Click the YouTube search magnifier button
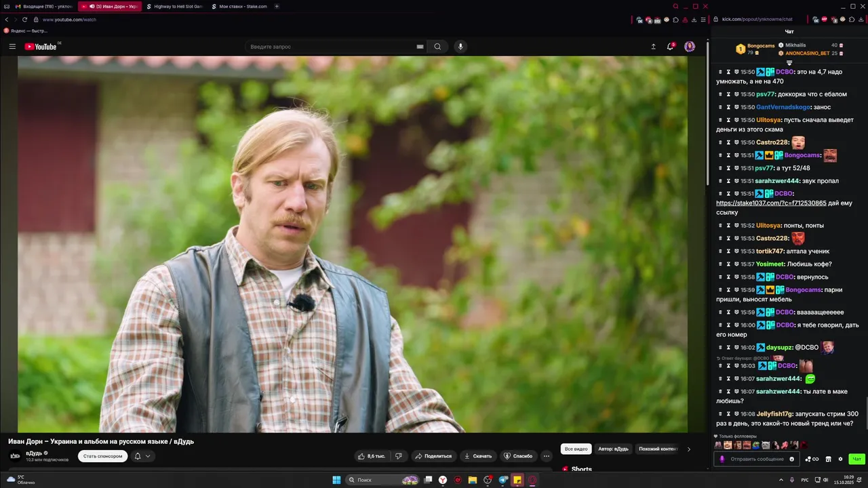Screen dimensions: 868x488 437,47
